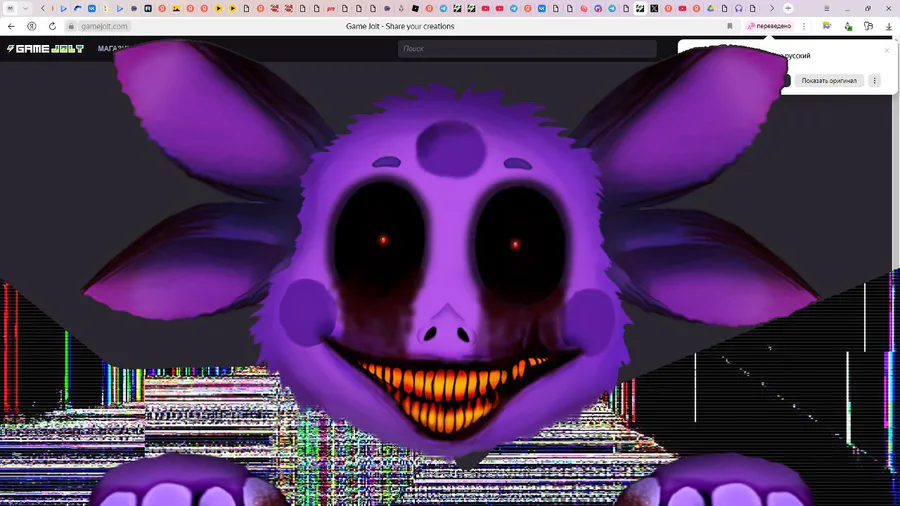Bookmark this page with the bookmark icon

click(x=730, y=26)
